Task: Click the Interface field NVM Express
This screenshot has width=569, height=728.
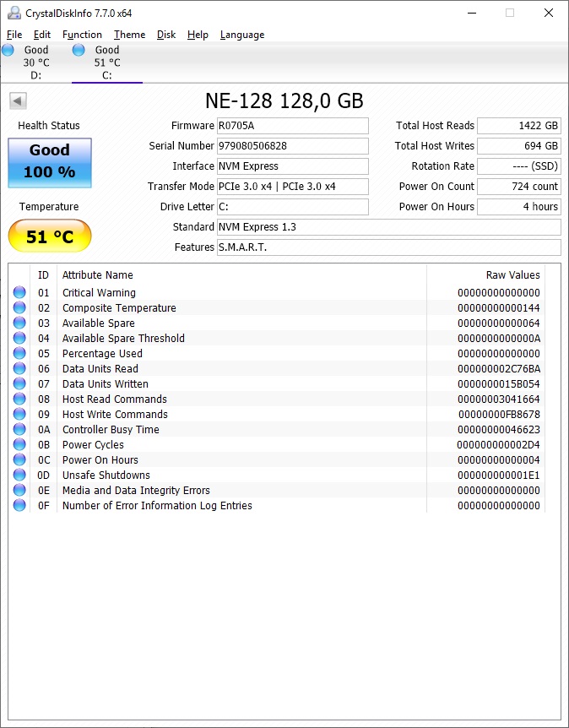Action: tap(293, 166)
